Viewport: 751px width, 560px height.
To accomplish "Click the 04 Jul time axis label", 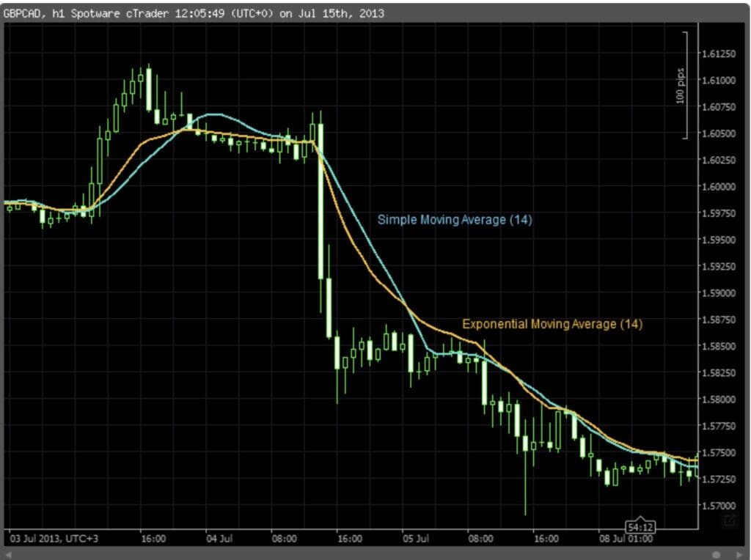I will pos(219,539).
